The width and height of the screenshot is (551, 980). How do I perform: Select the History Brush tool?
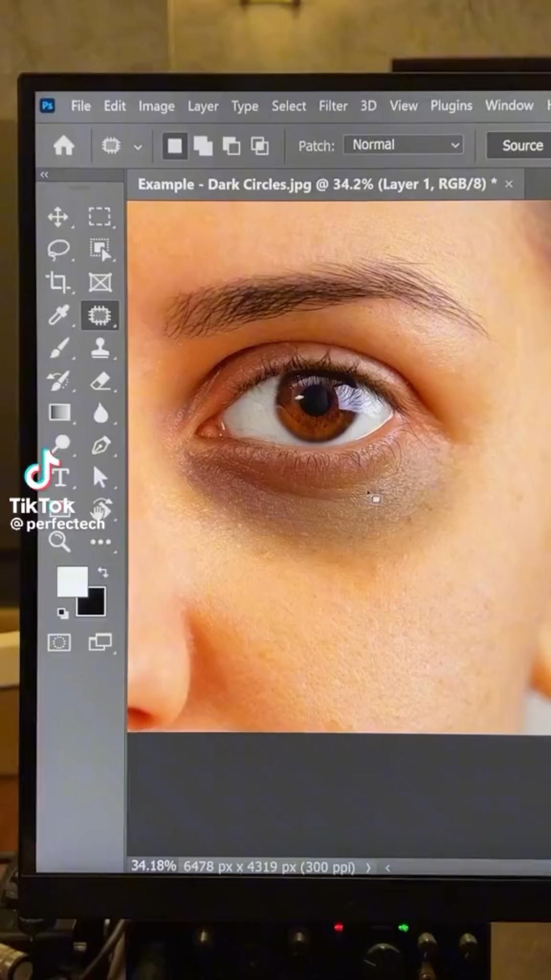point(58,381)
